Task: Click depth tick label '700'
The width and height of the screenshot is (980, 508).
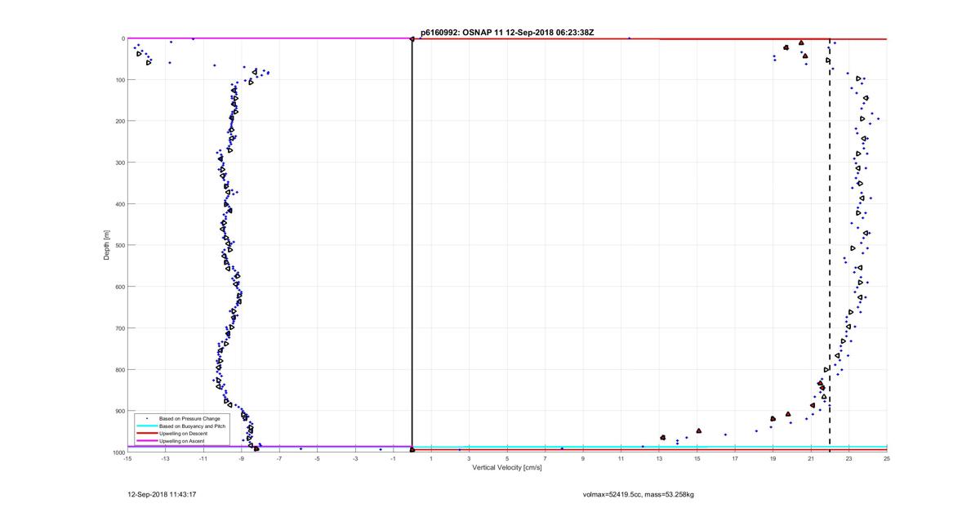Action: [x=121, y=328]
